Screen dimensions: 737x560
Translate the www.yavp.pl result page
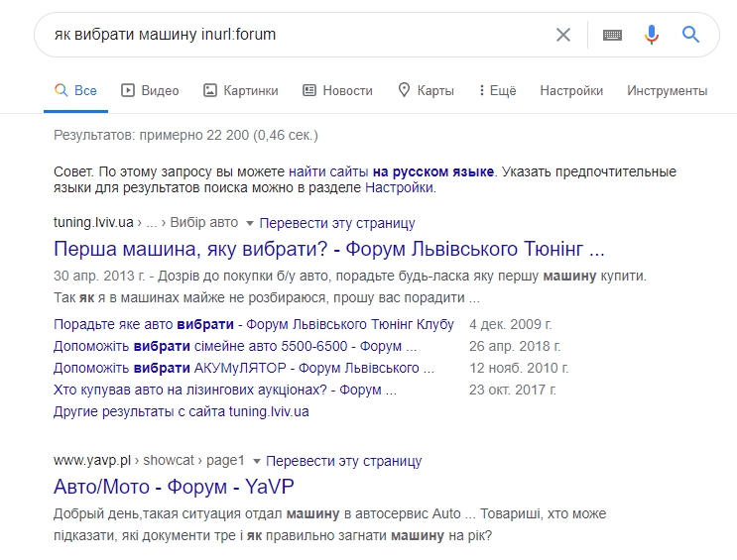pyautogui.click(x=343, y=461)
